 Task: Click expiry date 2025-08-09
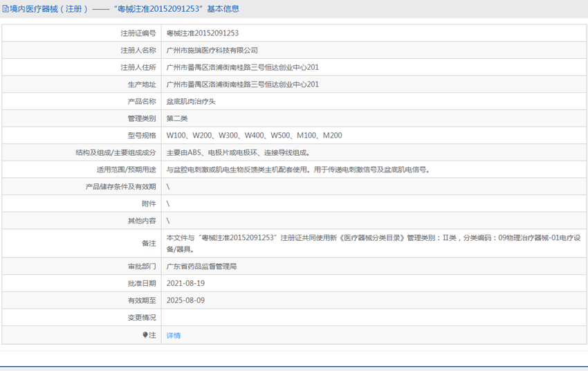click(x=185, y=300)
